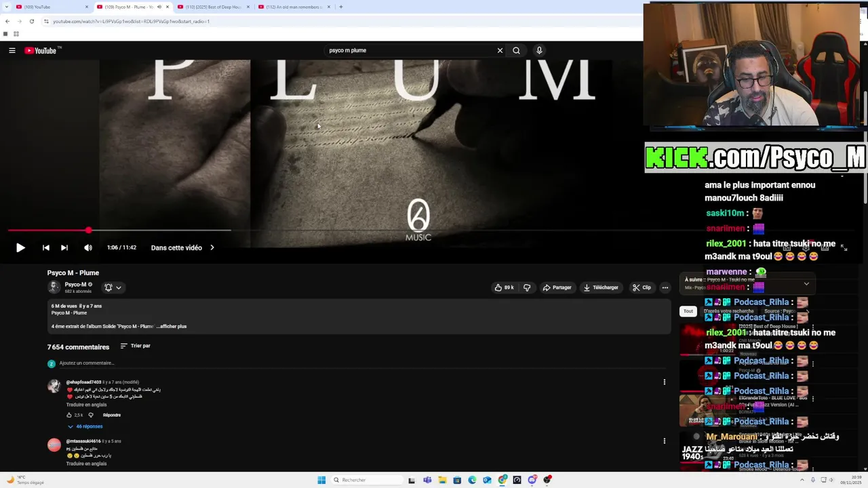
Task: Open Task View in the taskbar
Action: point(412,480)
